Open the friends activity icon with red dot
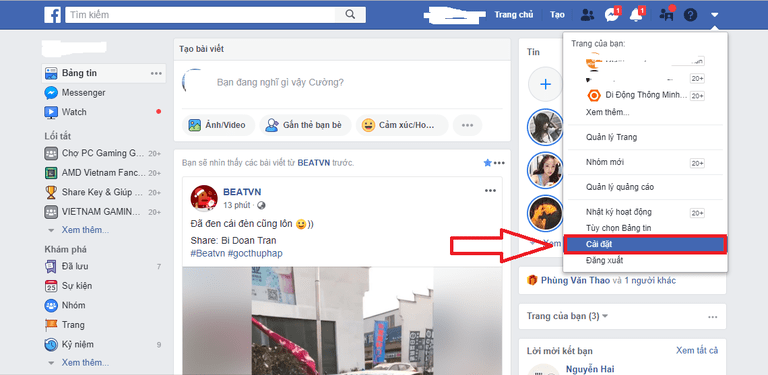Viewport: 768px width, 375px height. (x=667, y=15)
